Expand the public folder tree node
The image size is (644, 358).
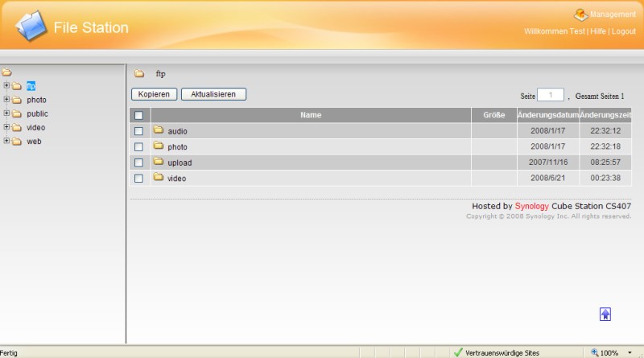pyautogui.click(x=6, y=113)
